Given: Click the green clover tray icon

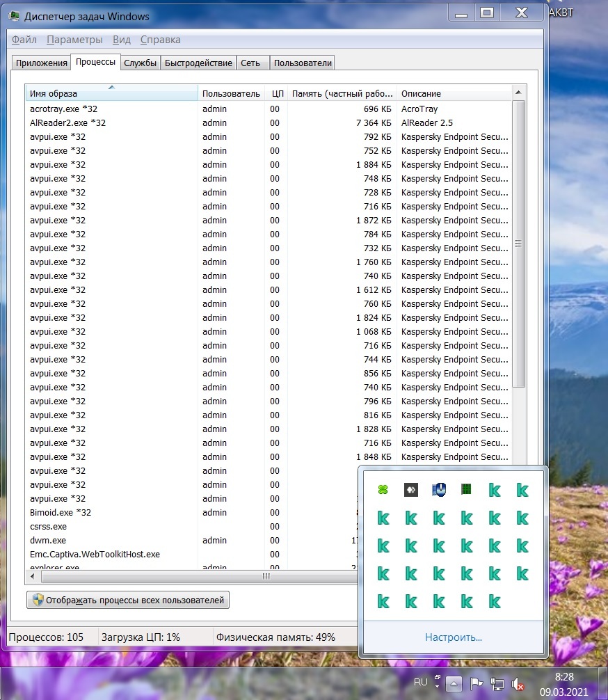Looking at the screenshot, I should coord(383,490).
